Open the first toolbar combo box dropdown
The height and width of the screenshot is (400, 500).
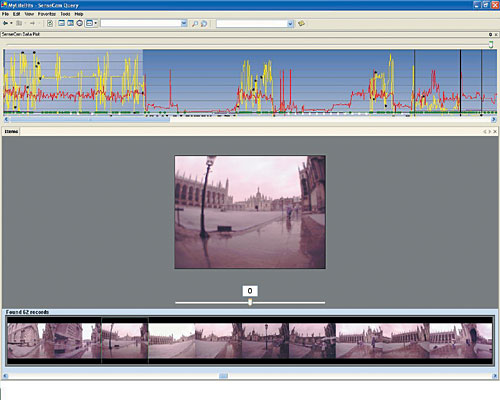(184, 23)
